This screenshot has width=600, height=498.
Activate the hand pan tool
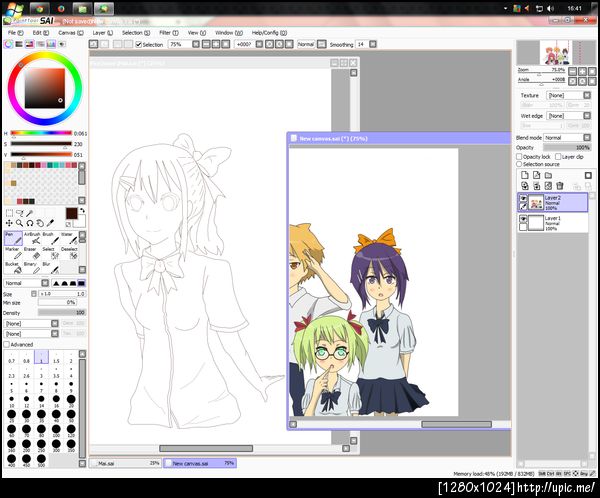click(40, 223)
